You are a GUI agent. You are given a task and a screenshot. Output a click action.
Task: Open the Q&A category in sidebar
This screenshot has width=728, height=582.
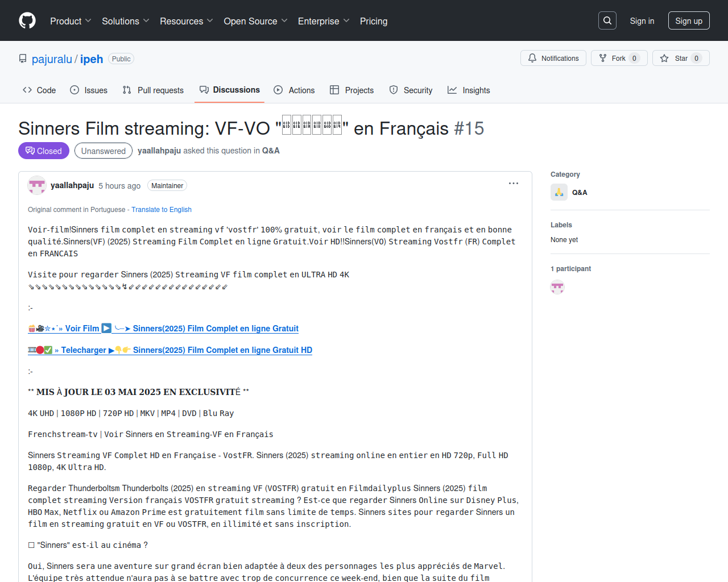580,192
